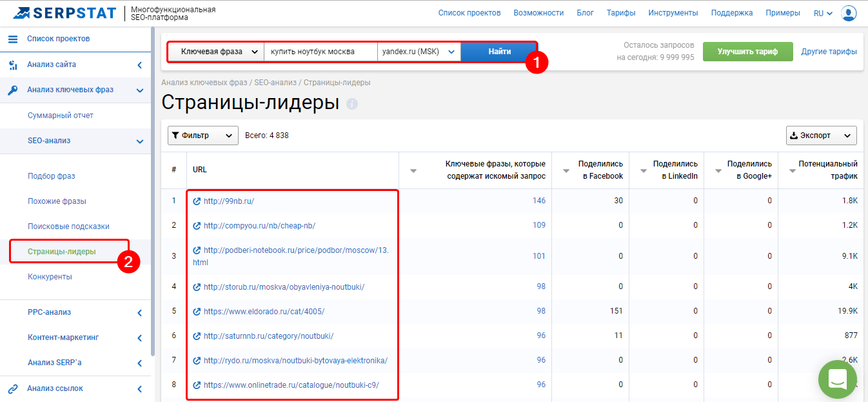
Task: Open external link icon for rydo.ru row
Action: (197, 361)
